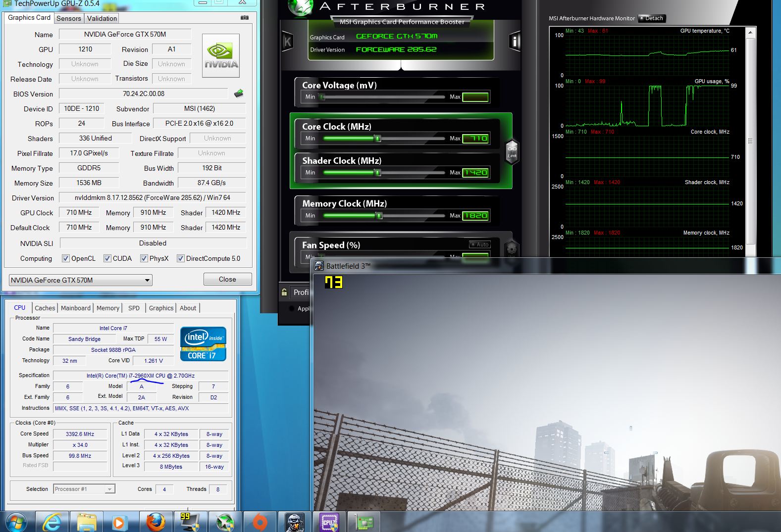Viewport: 781px width, 532px height.
Task: Open the Memory tab in CPU-Z
Action: (108, 308)
